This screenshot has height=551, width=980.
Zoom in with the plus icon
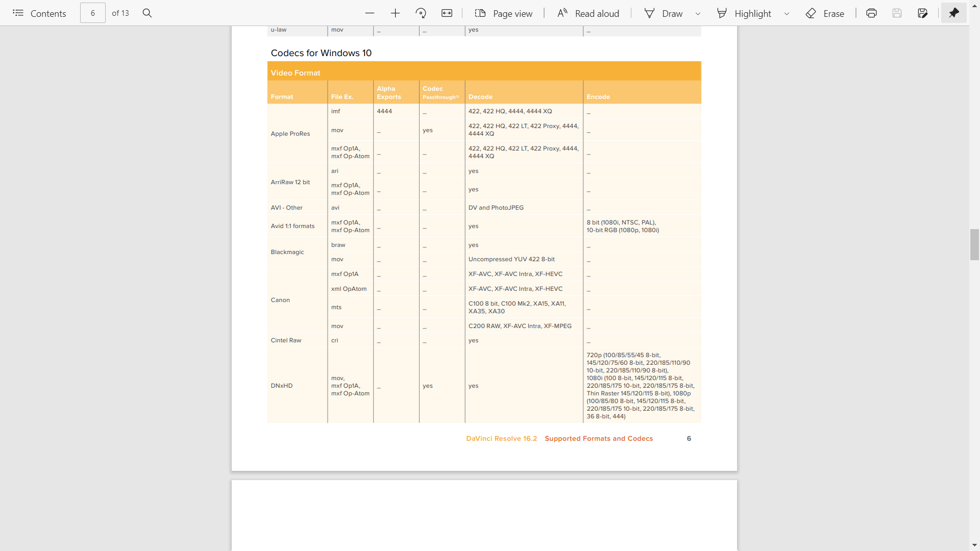[x=396, y=13]
